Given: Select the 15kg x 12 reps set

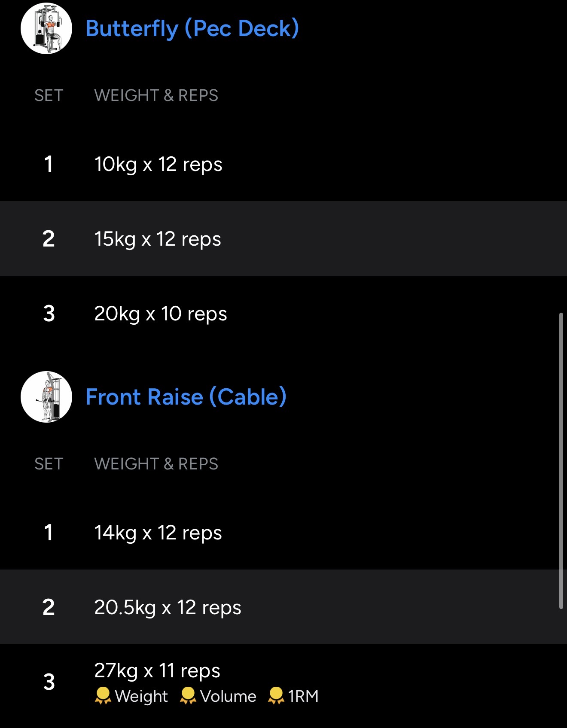Looking at the screenshot, I should pos(157,239).
